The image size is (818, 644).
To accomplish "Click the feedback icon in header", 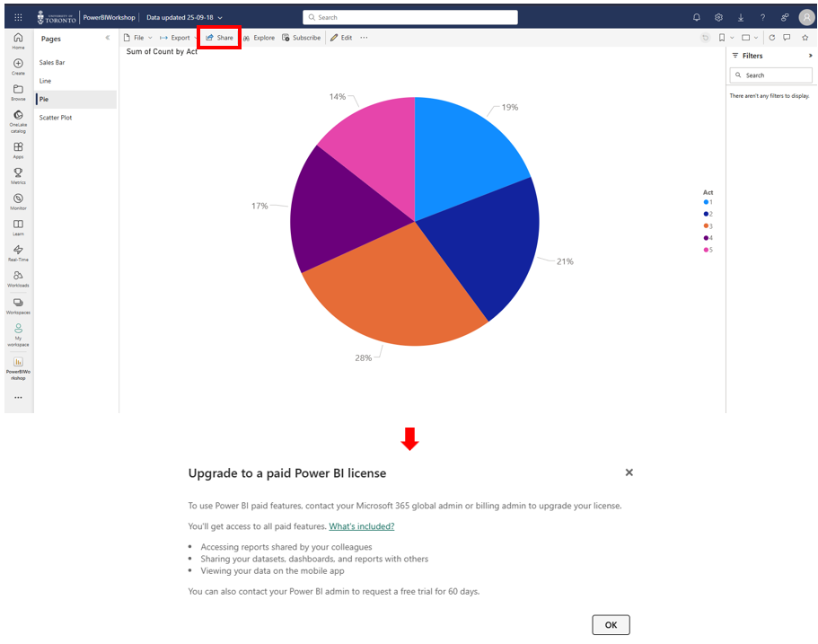I will (785, 17).
